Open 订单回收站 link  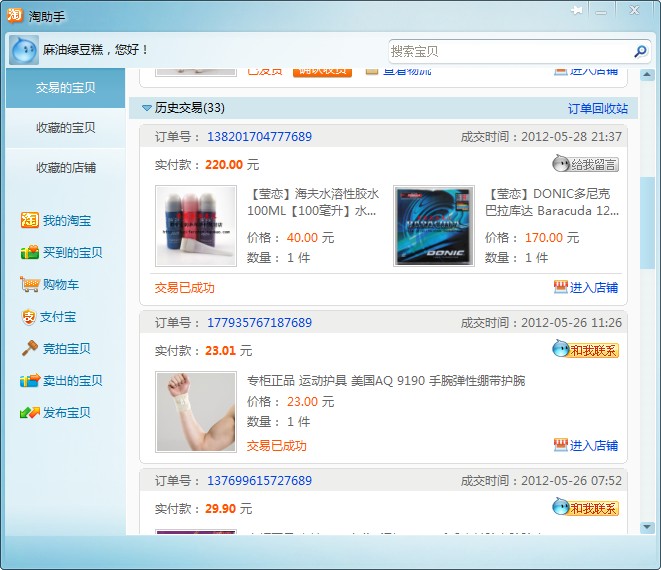(598, 108)
